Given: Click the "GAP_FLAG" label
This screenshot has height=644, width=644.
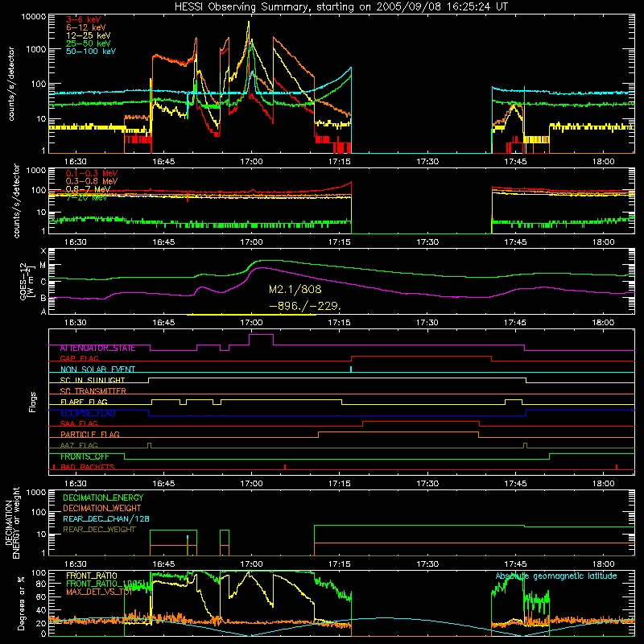Looking at the screenshot, I should pos(79,358).
